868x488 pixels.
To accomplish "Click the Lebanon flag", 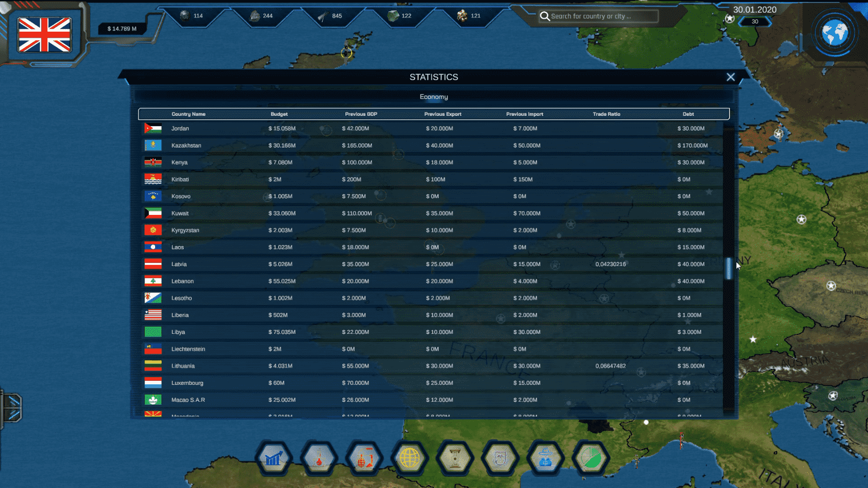I will (x=153, y=281).
